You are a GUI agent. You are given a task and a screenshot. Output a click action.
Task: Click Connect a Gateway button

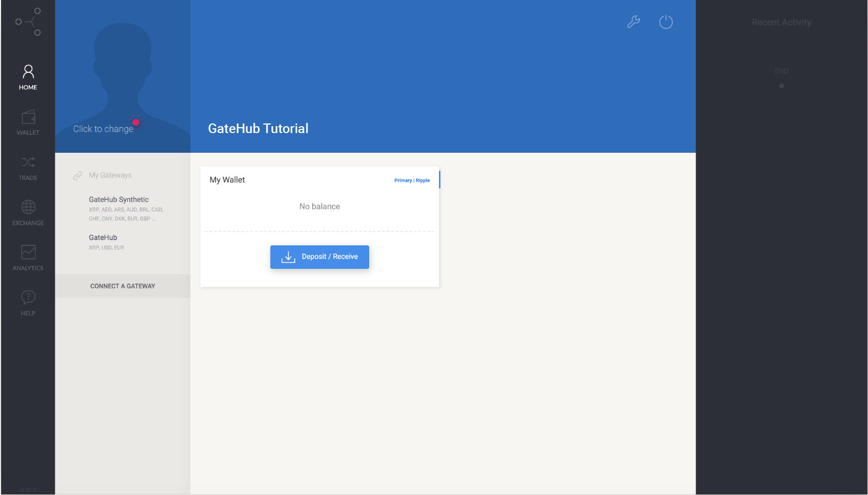[123, 286]
